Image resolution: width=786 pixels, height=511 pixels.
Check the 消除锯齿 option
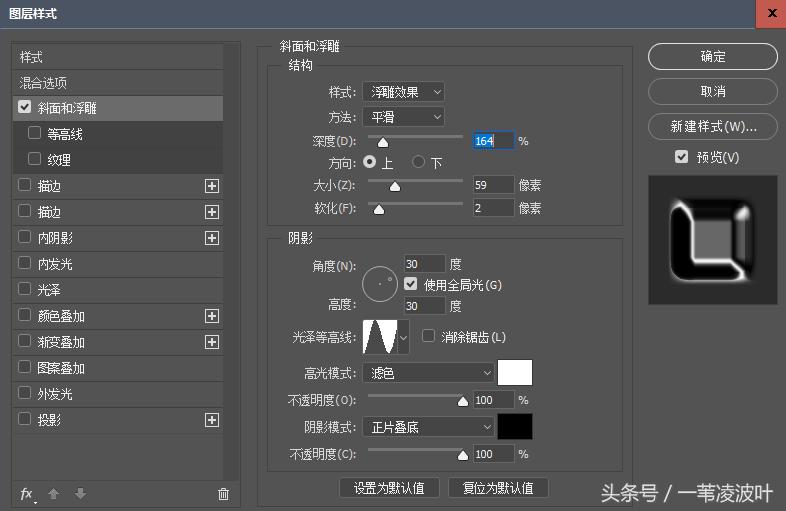[429, 336]
